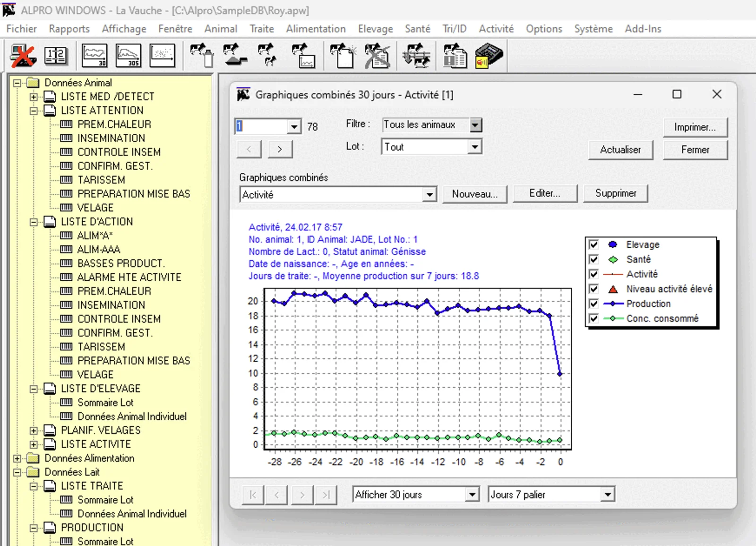Open the Lot dropdown showing Tout

475,147
